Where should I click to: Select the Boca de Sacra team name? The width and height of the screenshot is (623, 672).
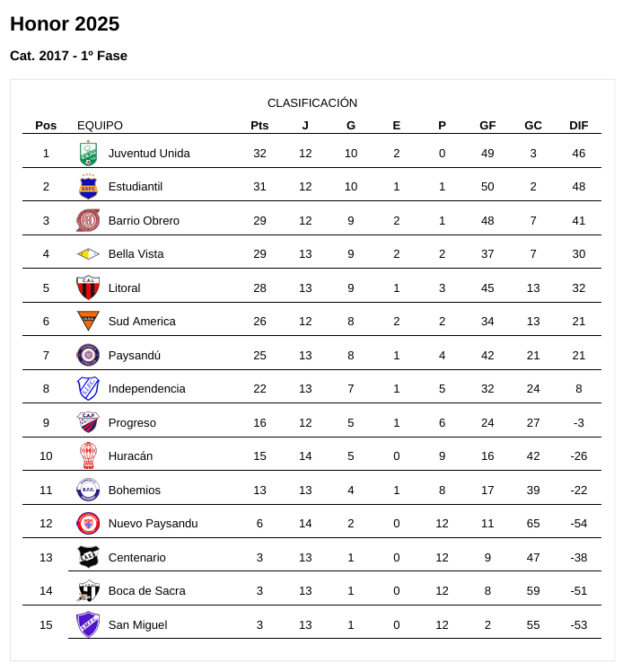click(146, 591)
